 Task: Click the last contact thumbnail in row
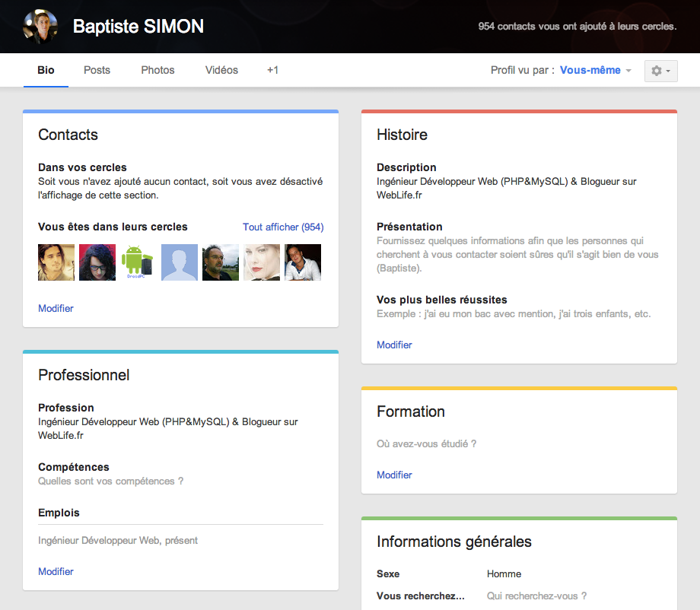[x=303, y=262]
